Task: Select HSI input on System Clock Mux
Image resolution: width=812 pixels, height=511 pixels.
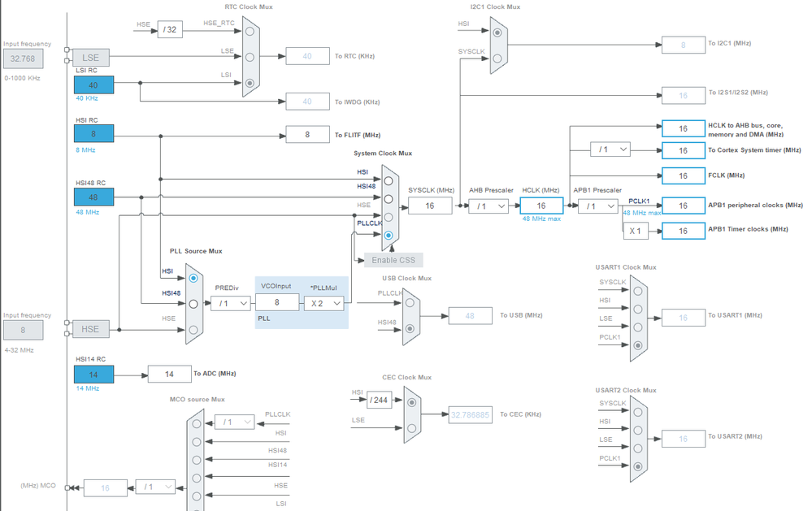Action: (x=389, y=181)
